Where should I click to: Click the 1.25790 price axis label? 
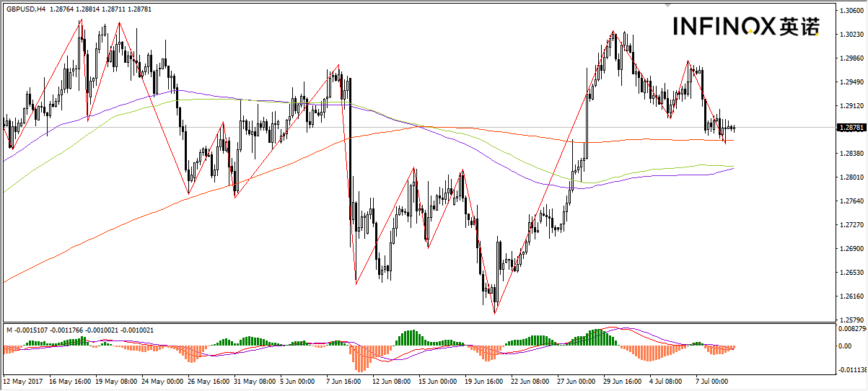pos(851,319)
